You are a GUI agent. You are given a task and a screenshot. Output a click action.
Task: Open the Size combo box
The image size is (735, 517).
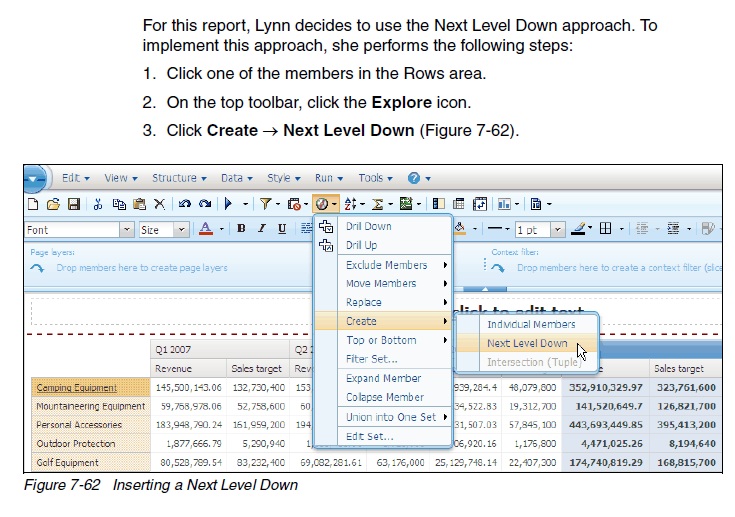pyautogui.click(x=164, y=230)
